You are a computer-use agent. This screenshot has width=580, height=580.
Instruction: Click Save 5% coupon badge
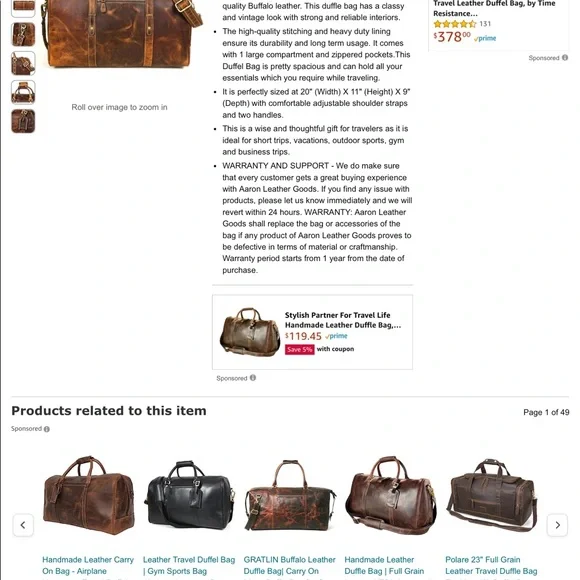click(x=299, y=349)
